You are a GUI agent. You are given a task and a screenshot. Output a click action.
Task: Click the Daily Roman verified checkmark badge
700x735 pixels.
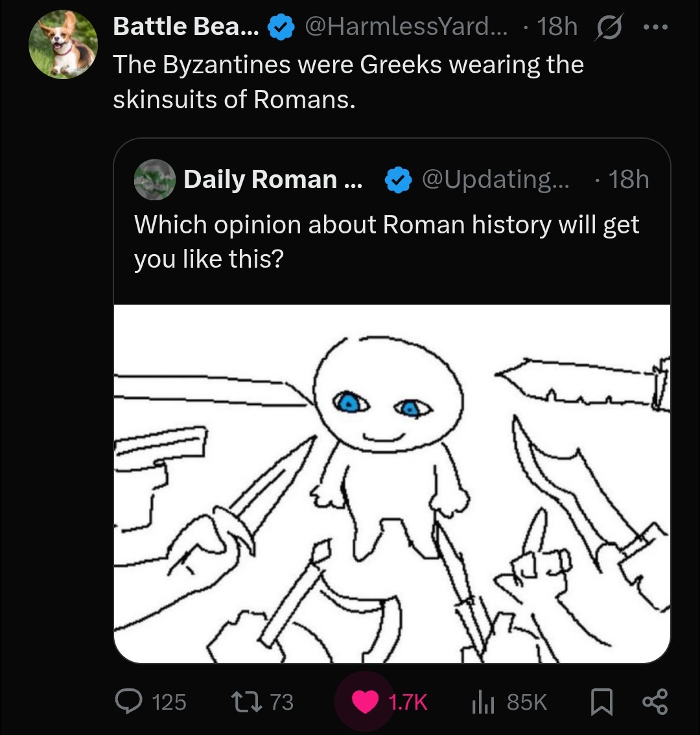coord(398,180)
